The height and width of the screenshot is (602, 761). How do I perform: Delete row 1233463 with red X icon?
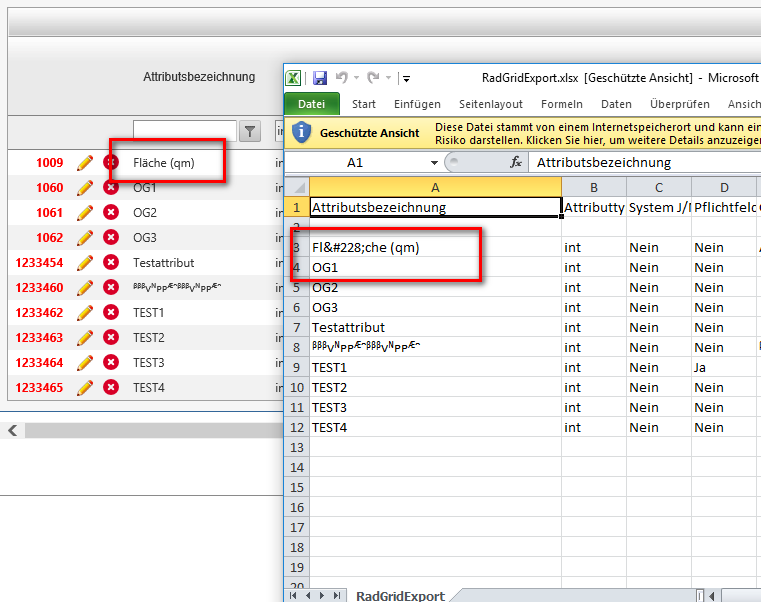(111, 337)
